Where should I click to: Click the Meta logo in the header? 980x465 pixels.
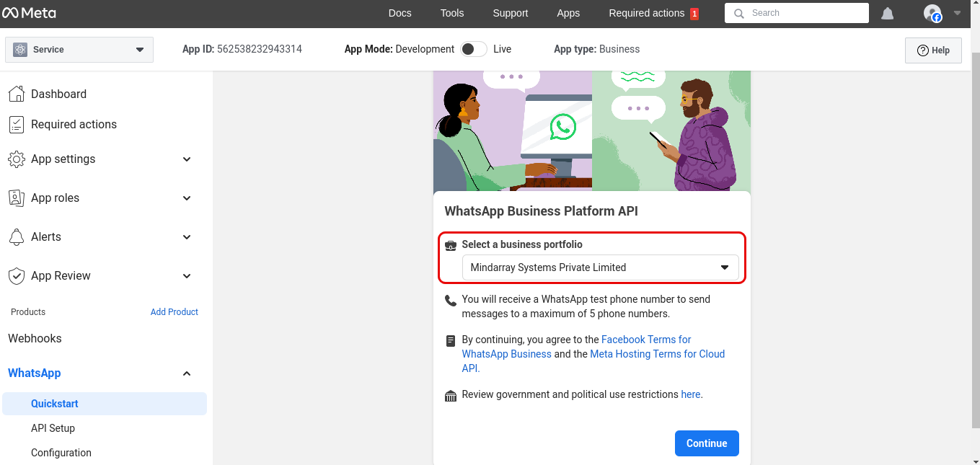pos(30,12)
